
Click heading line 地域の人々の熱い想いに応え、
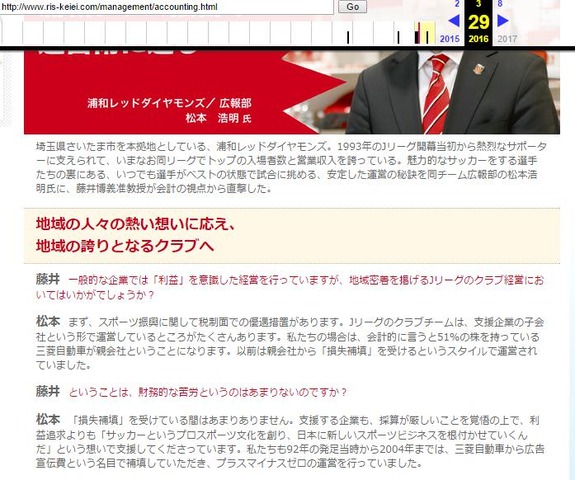point(136,223)
